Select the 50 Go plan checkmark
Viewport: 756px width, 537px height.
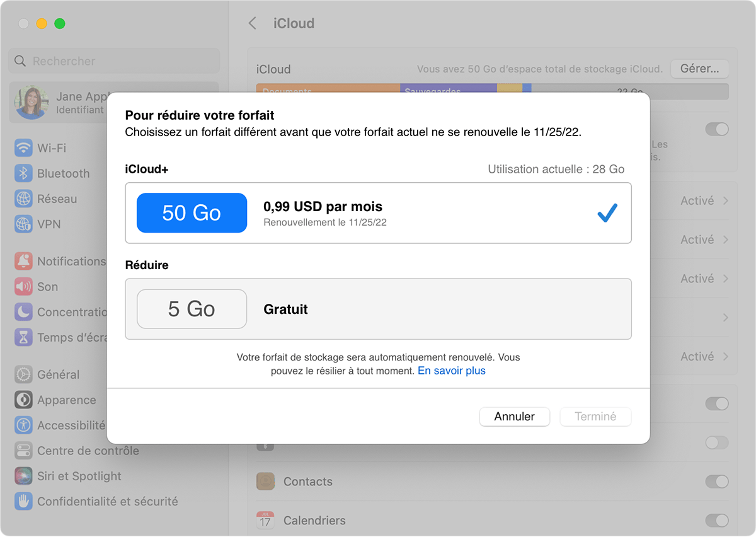607,213
